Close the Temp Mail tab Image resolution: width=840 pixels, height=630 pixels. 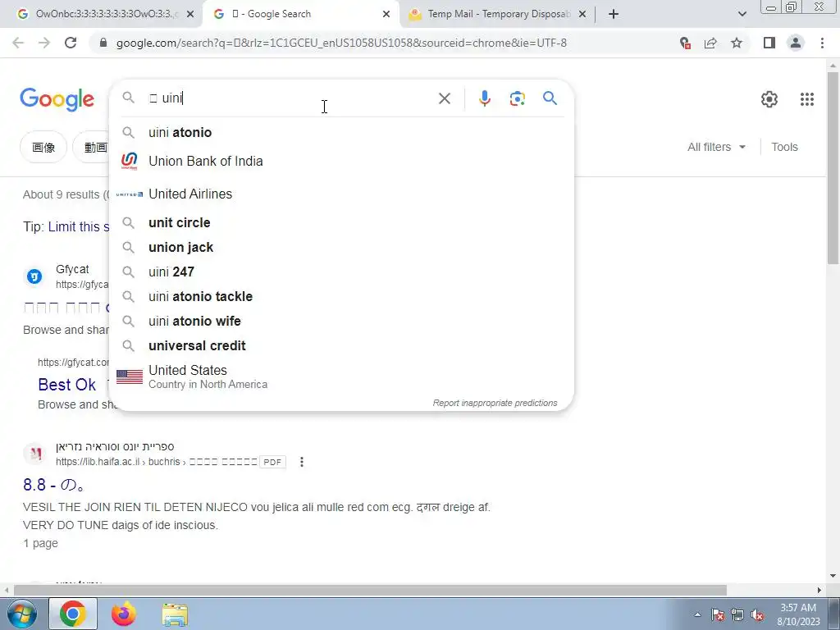tap(582, 14)
